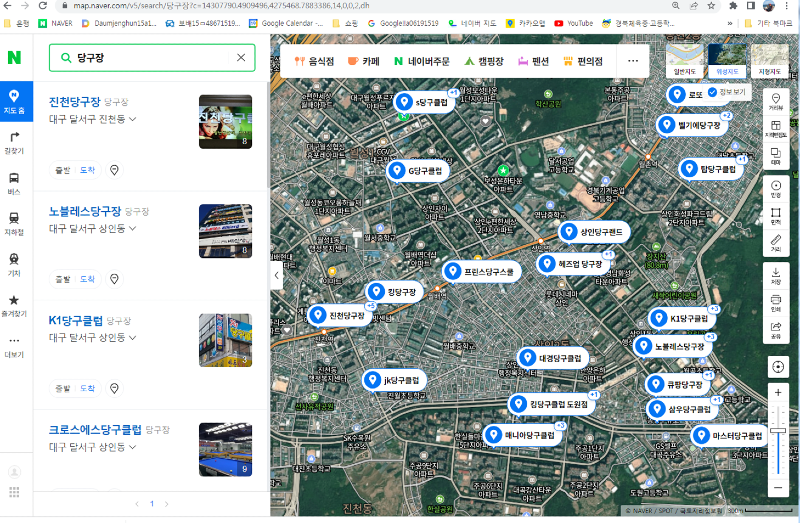Click the 인쇄 print map tool
Screen dimensions: 800x523
tap(776, 303)
